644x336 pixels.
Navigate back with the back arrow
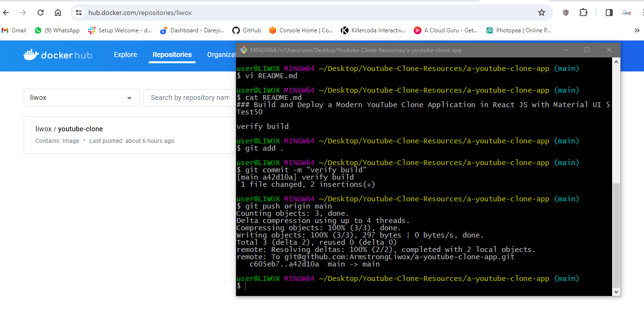(x=6, y=13)
